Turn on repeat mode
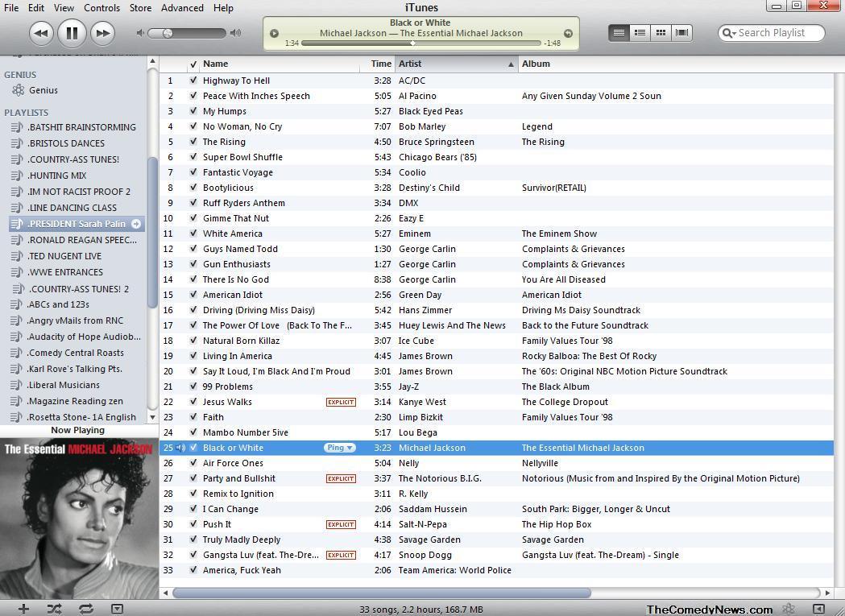Screen dimensions: 845x616 (85, 609)
